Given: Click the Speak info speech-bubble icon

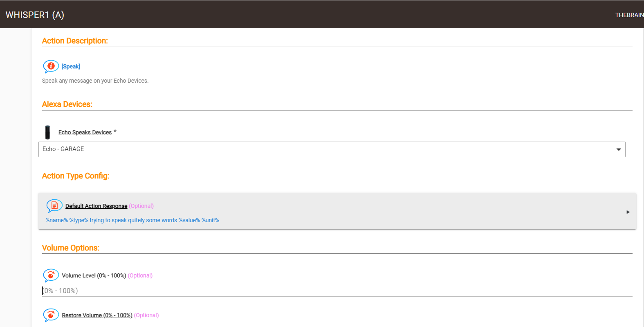Looking at the screenshot, I should click(51, 66).
